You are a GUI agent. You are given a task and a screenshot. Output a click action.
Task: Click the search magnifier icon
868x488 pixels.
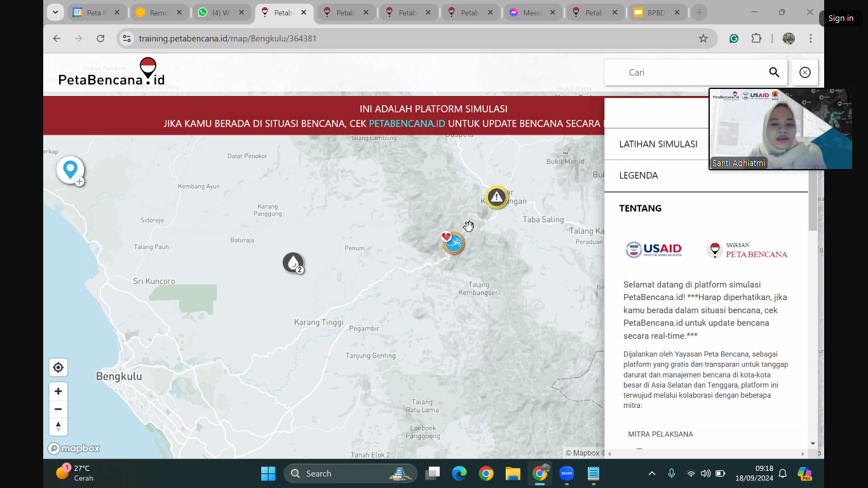coord(774,72)
